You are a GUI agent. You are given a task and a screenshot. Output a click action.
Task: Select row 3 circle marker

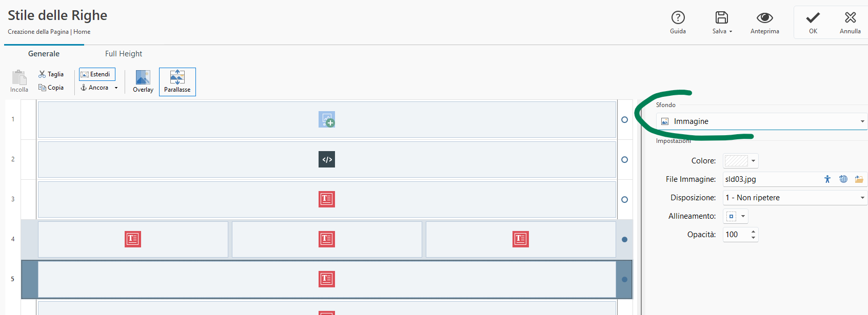click(624, 199)
